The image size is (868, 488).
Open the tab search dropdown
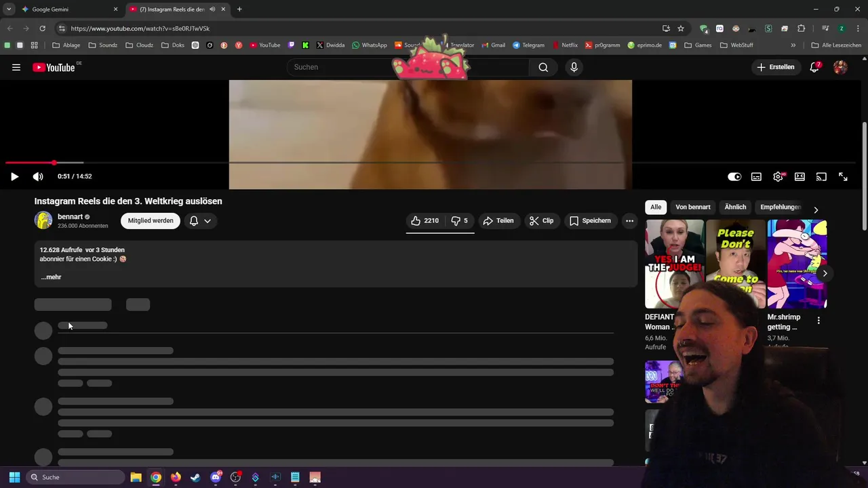pyautogui.click(x=8, y=9)
